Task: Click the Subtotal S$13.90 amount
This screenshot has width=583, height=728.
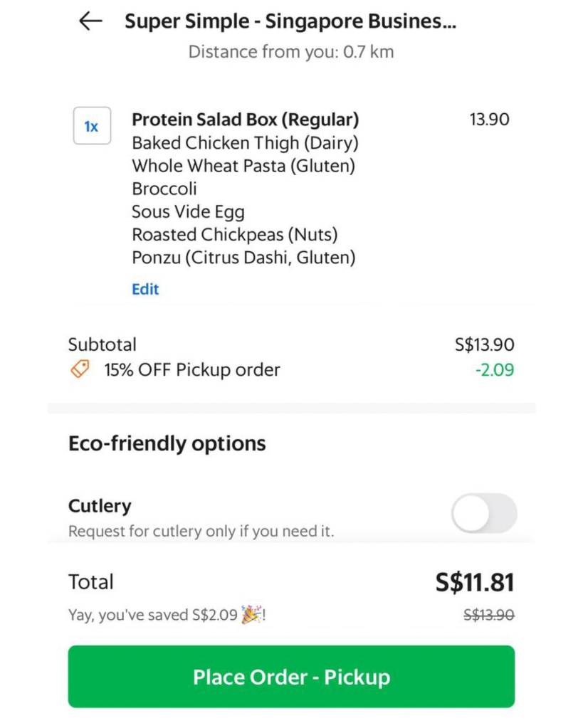Action: 484,345
